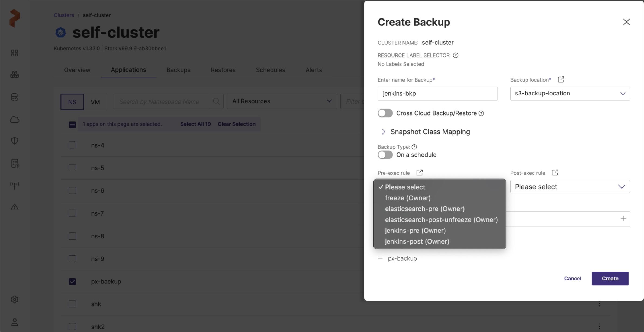
Task: Click Pre-exec rule external link icon
Action: point(419,173)
